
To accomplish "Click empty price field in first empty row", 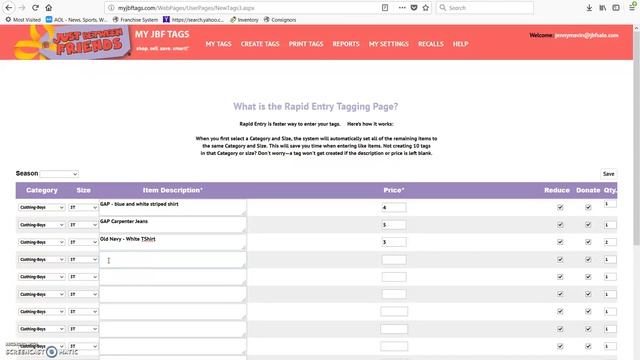I will [394, 260].
